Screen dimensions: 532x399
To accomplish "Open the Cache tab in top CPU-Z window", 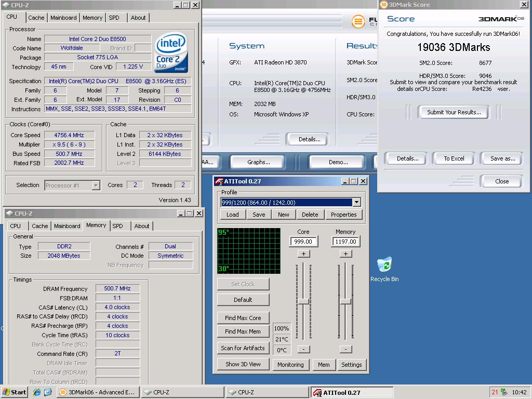I will (36, 18).
